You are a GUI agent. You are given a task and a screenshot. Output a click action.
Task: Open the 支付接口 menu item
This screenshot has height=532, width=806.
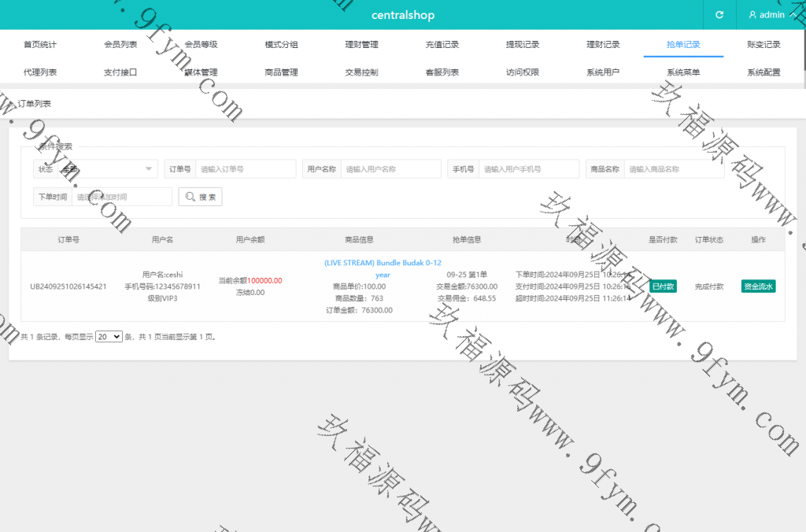coord(120,72)
